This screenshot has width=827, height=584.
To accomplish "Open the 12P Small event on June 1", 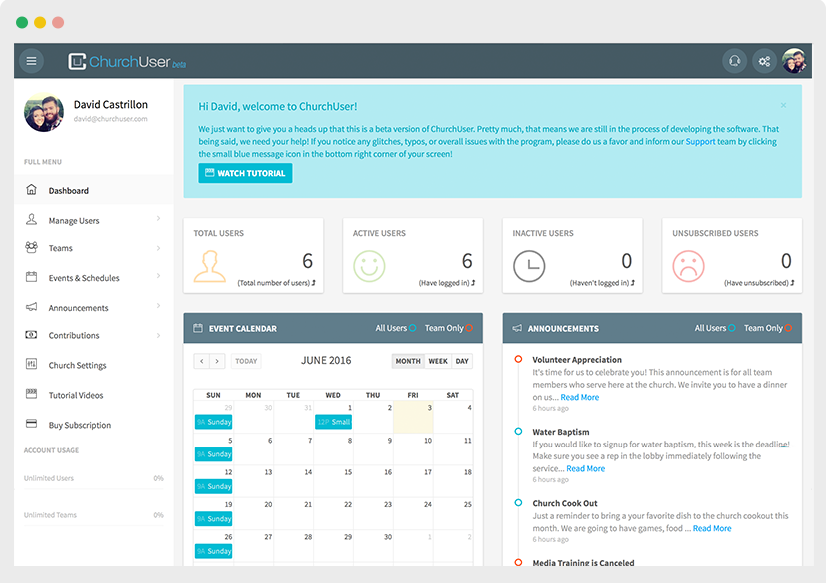I will (333, 422).
